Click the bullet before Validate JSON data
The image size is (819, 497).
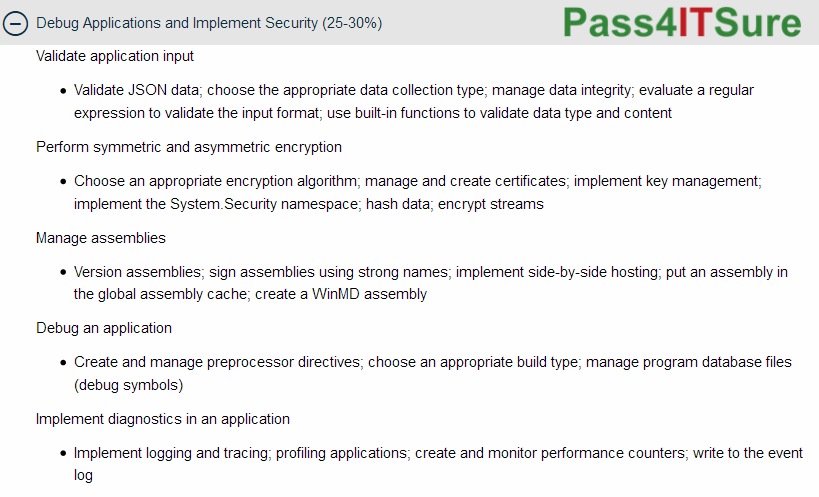63,91
